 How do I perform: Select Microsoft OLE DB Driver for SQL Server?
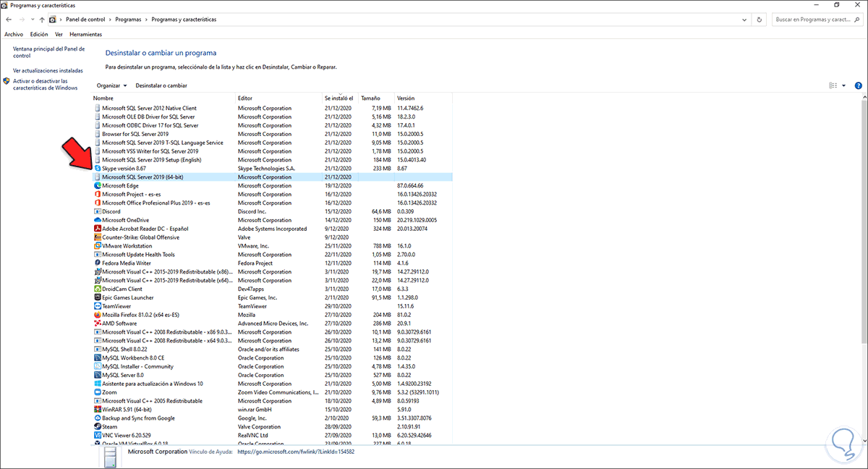point(273,117)
